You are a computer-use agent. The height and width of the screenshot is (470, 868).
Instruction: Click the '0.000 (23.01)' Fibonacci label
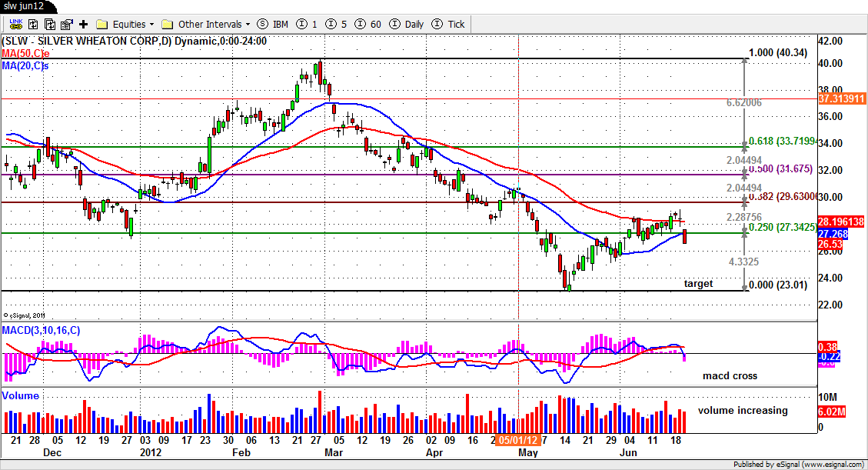coord(778,285)
